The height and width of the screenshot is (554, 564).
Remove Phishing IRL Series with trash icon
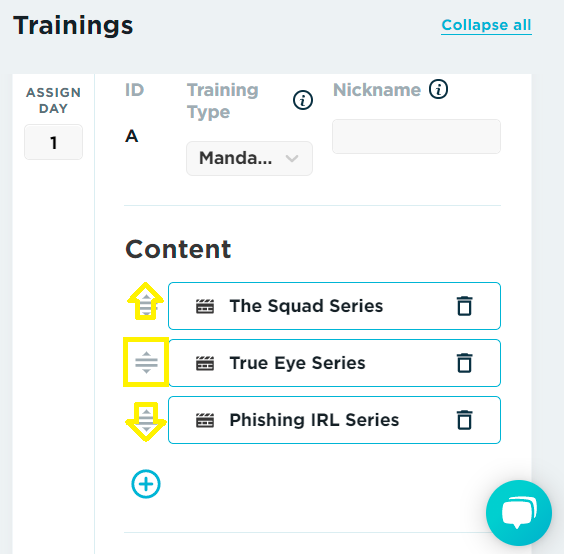tap(464, 420)
